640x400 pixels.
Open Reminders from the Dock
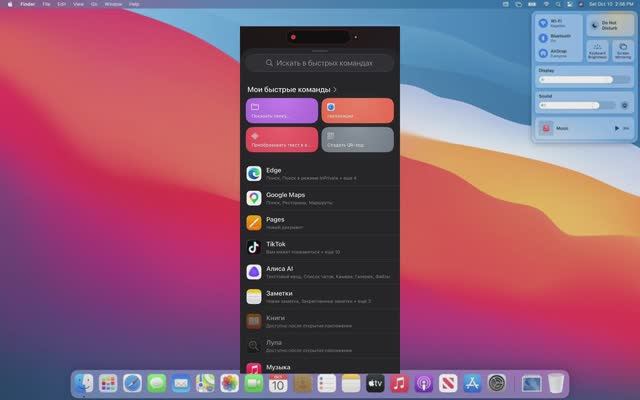pyautogui.click(x=327, y=384)
